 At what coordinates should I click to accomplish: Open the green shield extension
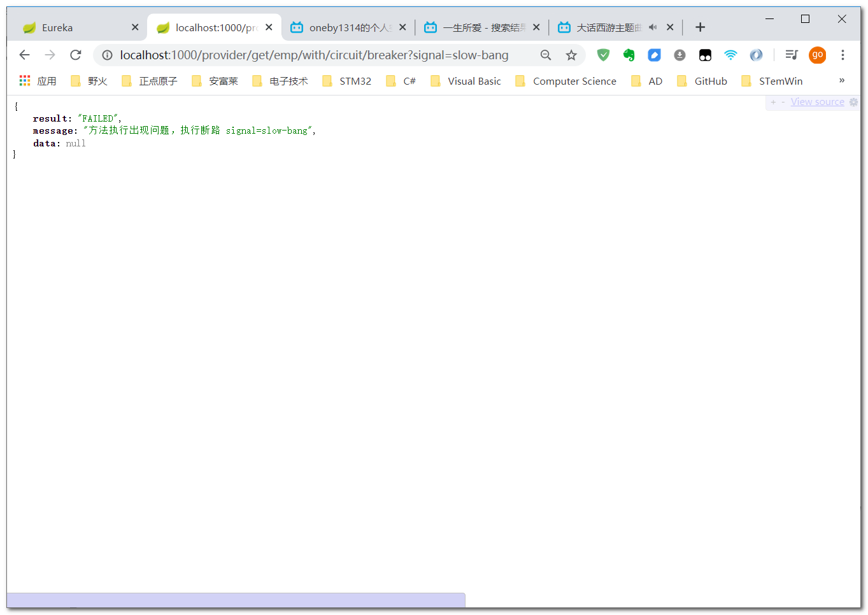(x=603, y=55)
